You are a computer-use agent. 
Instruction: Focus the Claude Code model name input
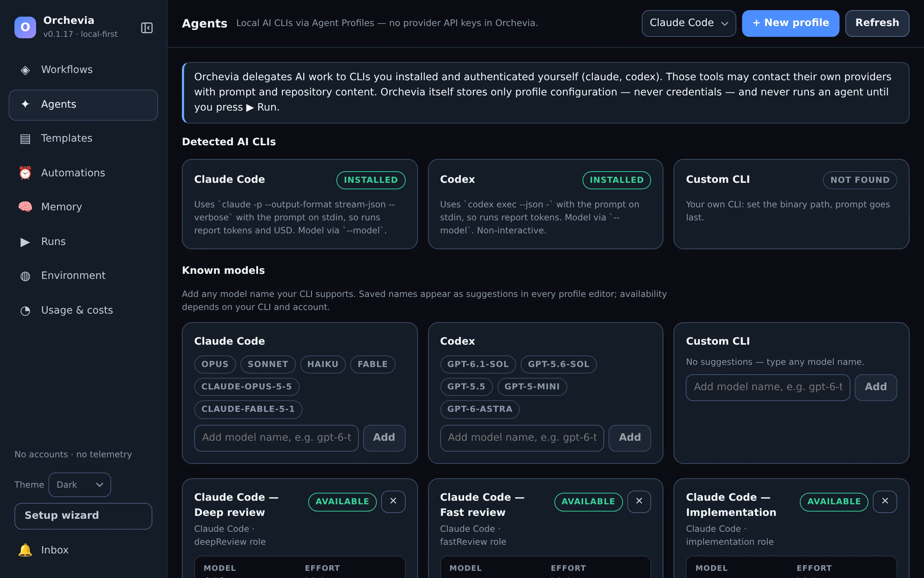(x=276, y=438)
